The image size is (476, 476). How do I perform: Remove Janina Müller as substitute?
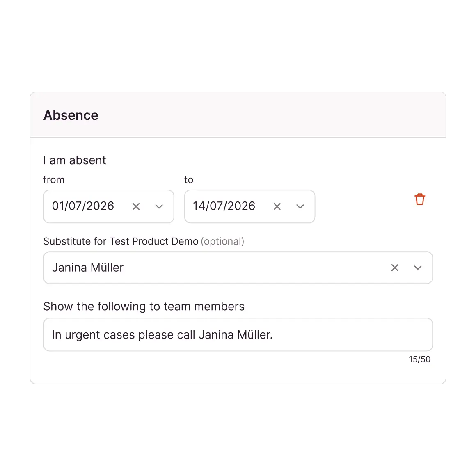click(395, 268)
